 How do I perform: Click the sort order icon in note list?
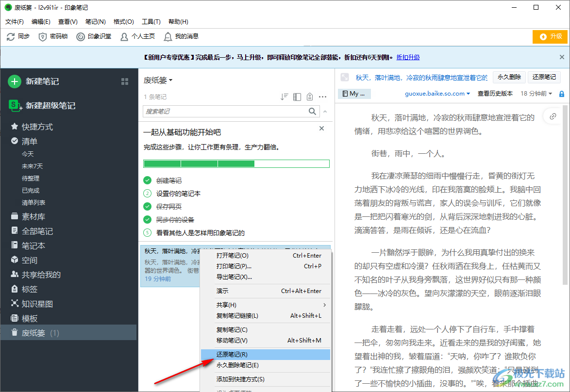pyautogui.click(x=285, y=97)
